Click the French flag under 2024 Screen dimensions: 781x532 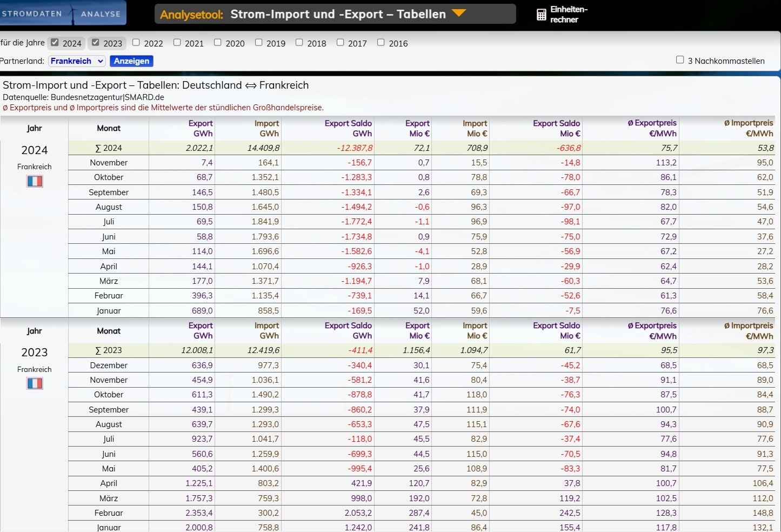[35, 181]
